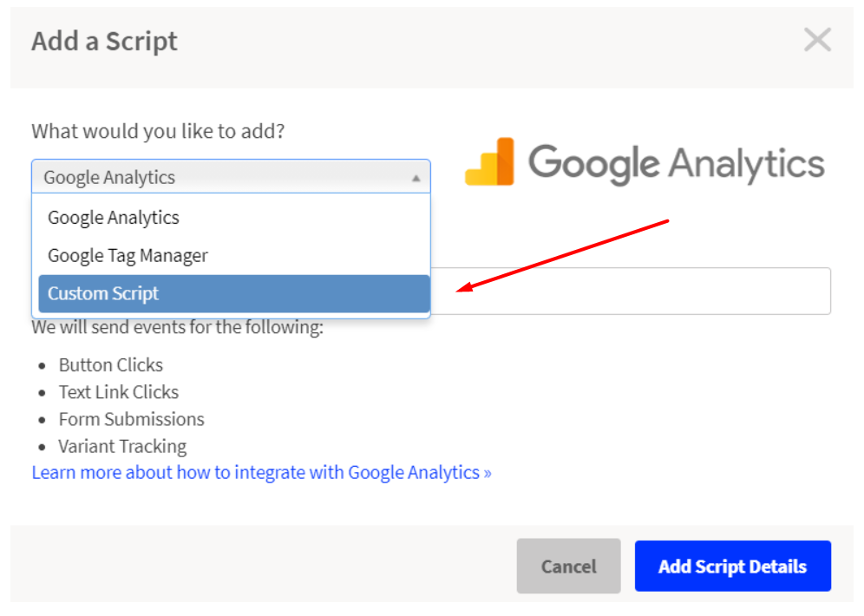Screen dimensions: 864x616
Task: Click 'We will send events for the following' text
Action: point(178,327)
